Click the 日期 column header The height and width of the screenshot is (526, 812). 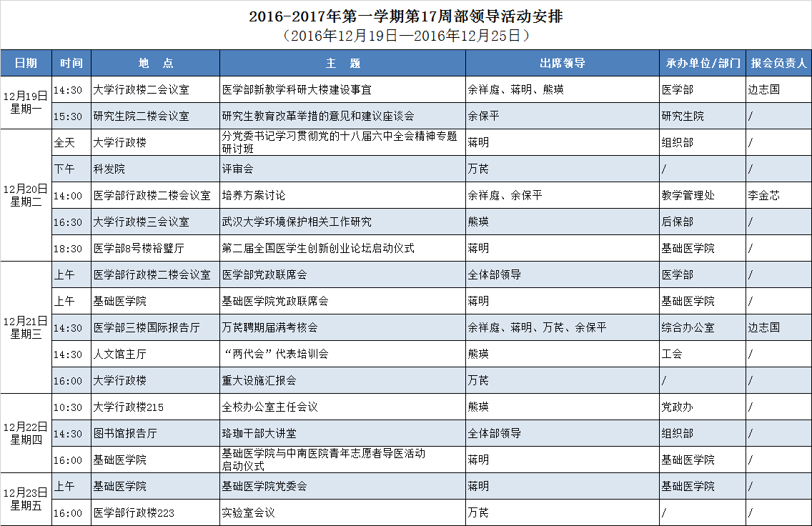click(26, 64)
